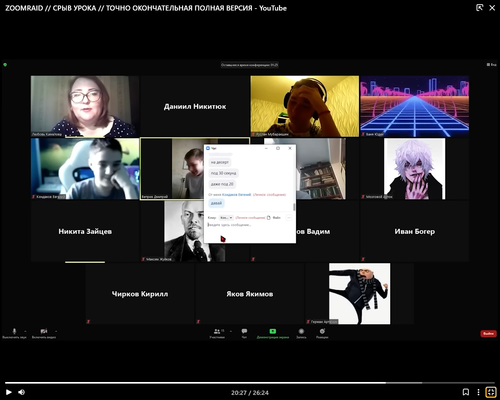
Task: Select the boy in white gaming chair tile
Action: (85, 169)
